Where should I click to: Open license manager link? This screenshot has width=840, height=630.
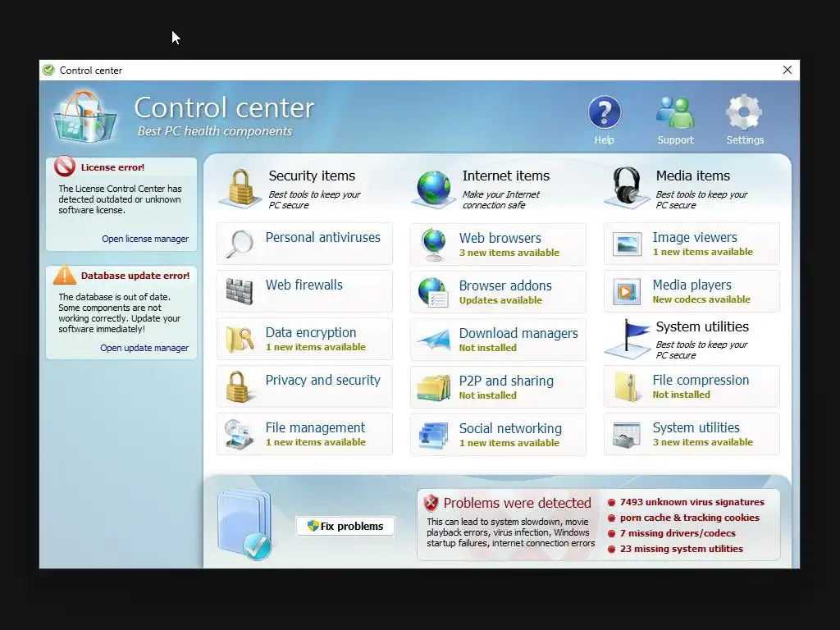point(145,239)
